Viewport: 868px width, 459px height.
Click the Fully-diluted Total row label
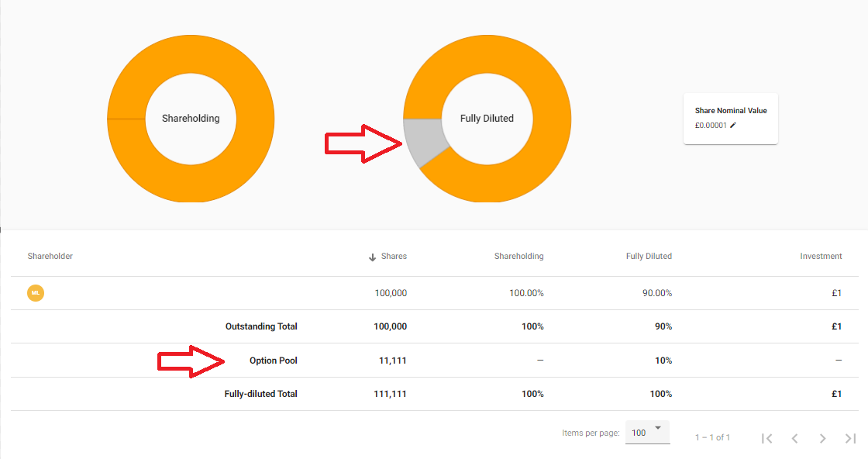[x=260, y=394]
